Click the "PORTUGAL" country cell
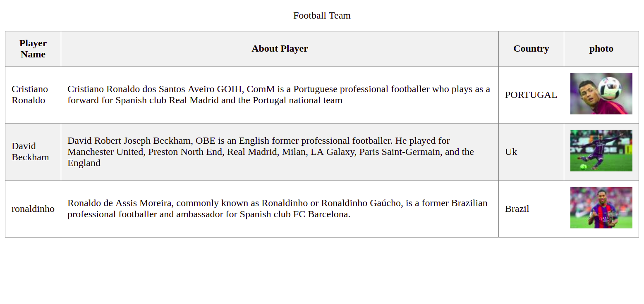 point(531,95)
